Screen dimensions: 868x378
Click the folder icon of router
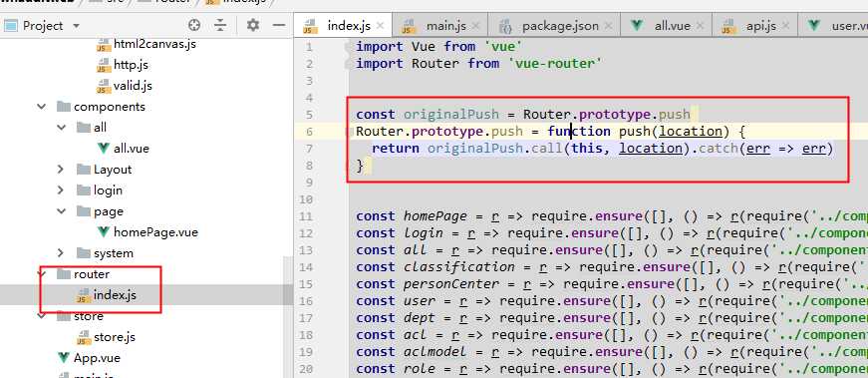tap(64, 274)
